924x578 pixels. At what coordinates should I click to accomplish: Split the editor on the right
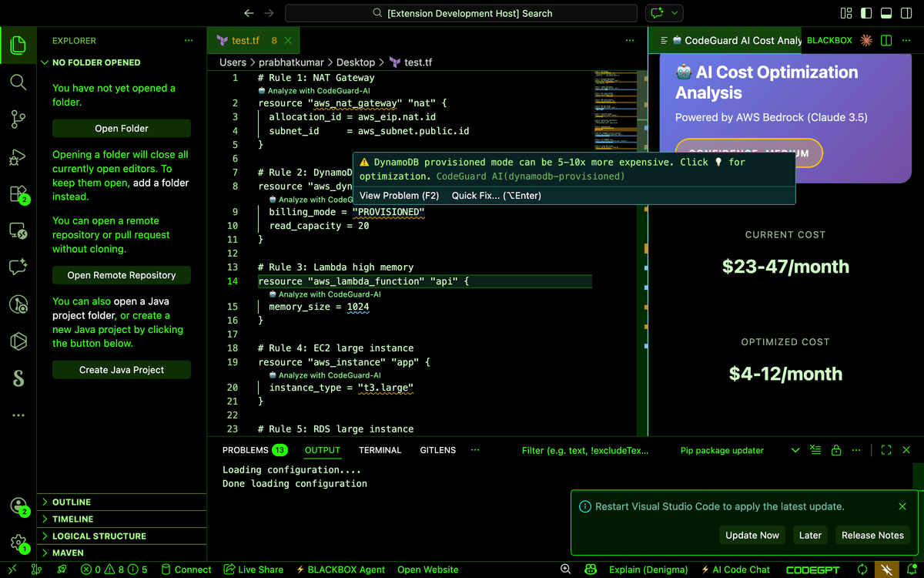coord(886,40)
